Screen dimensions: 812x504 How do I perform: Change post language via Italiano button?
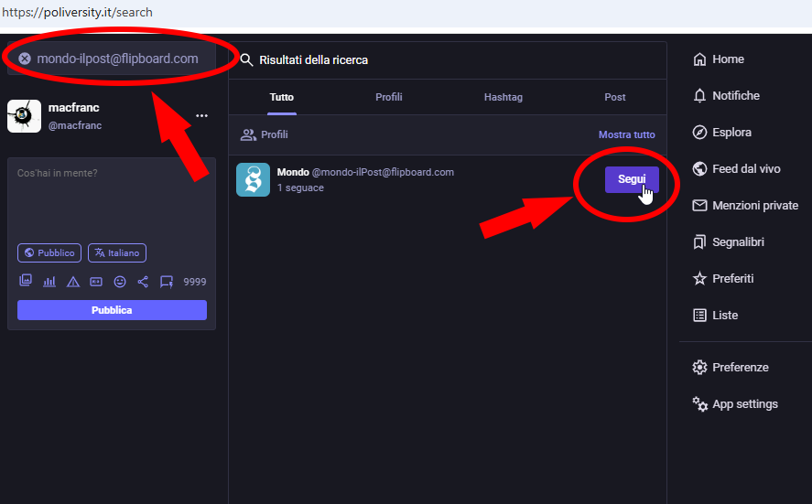[117, 253]
